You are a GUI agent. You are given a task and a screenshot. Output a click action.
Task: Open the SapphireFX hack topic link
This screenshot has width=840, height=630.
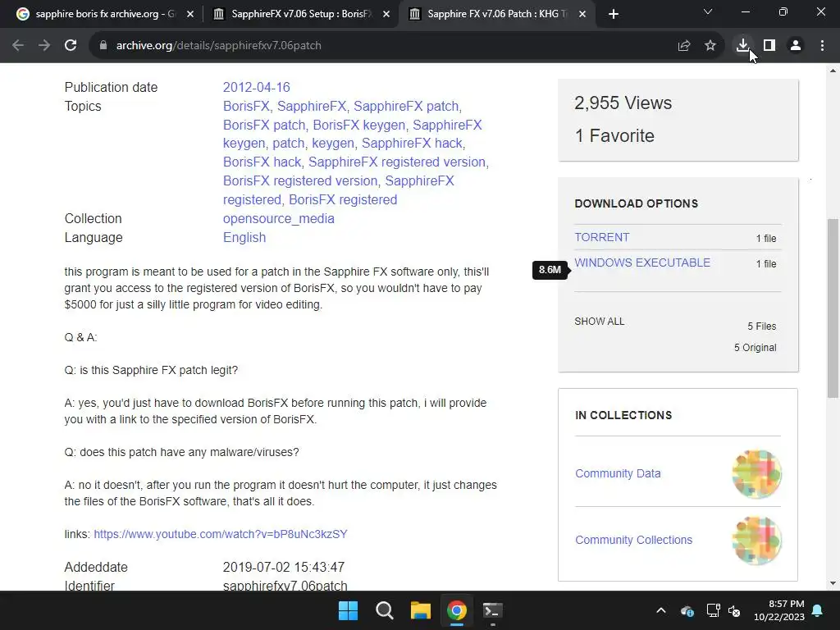pos(412,144)
